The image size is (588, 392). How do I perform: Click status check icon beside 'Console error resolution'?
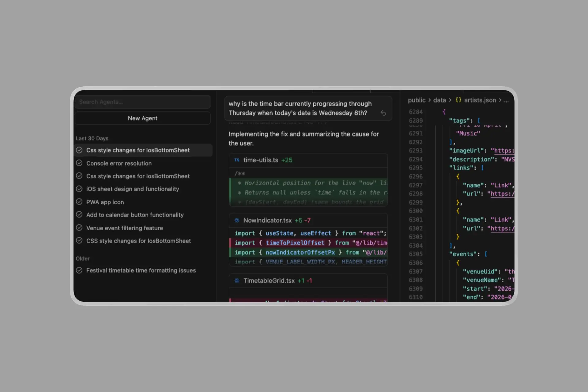(79, 163)
